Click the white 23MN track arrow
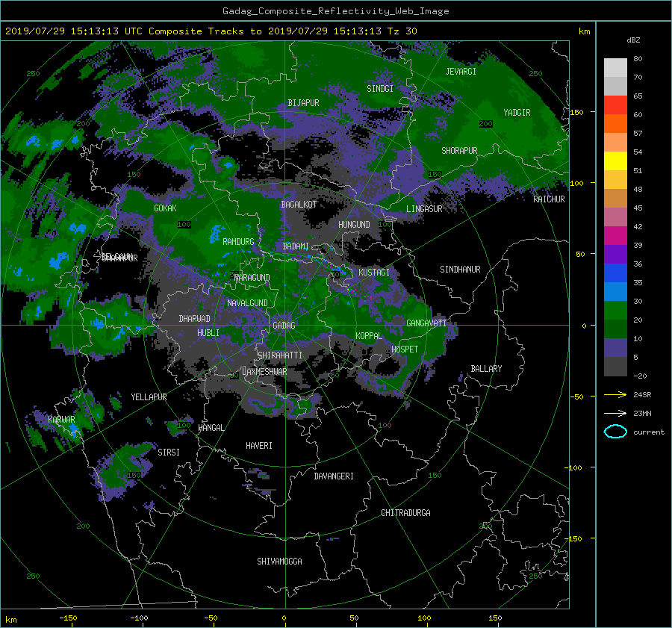Viewport: 672px width, 628px height. point(615,413)
